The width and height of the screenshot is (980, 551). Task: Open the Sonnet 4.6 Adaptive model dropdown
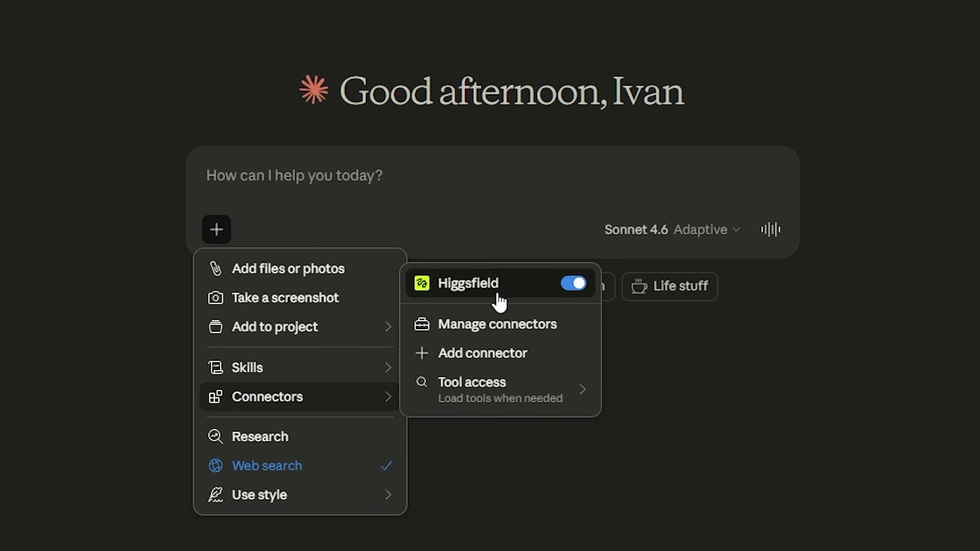(x=672, y=230)
